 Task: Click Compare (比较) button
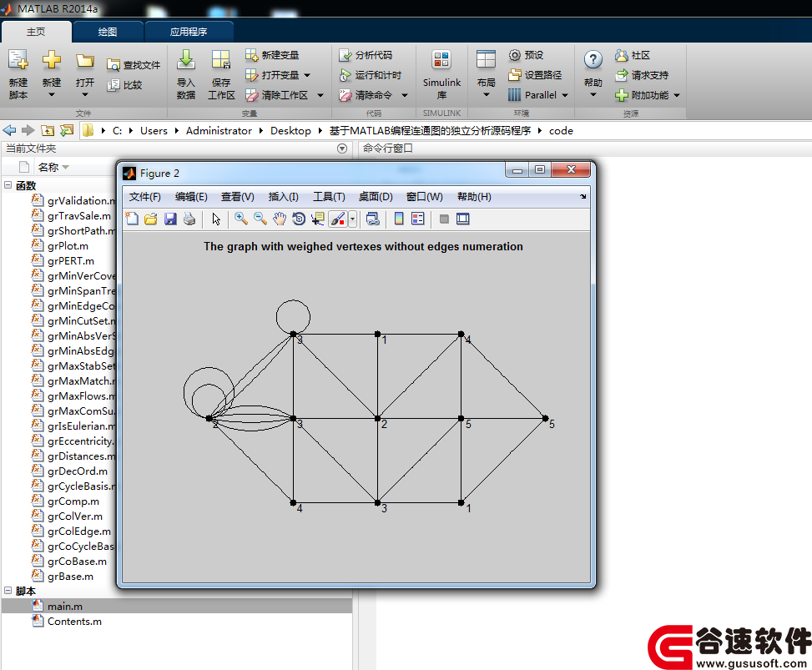coord(124,85)
